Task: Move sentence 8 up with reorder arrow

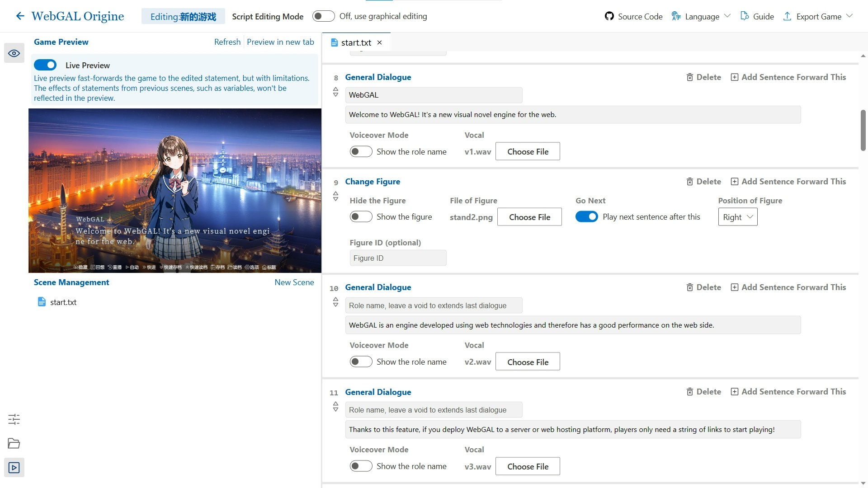Action: tap(335, 89)
